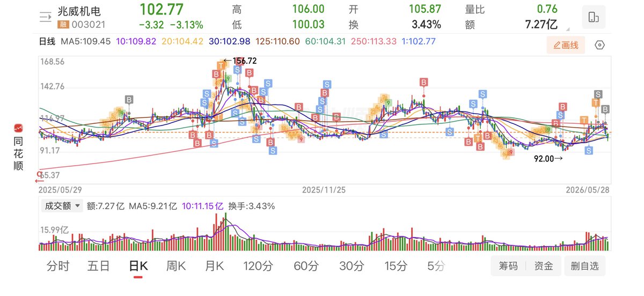644x296 pixels.
Task: Click the 画线 draw line button
Action: (x=566, y=46)
